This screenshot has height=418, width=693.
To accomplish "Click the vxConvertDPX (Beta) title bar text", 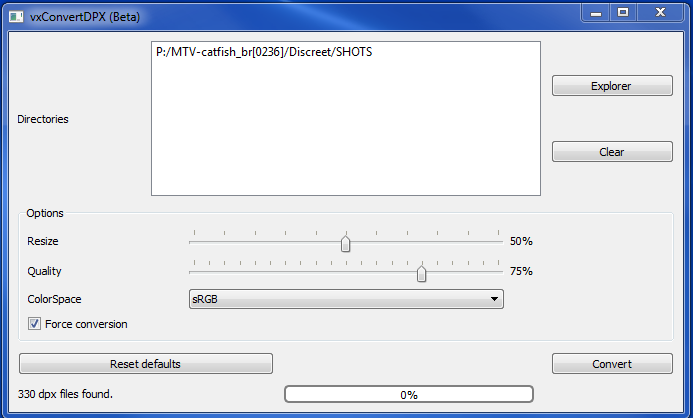I will (x=85, y=17).
